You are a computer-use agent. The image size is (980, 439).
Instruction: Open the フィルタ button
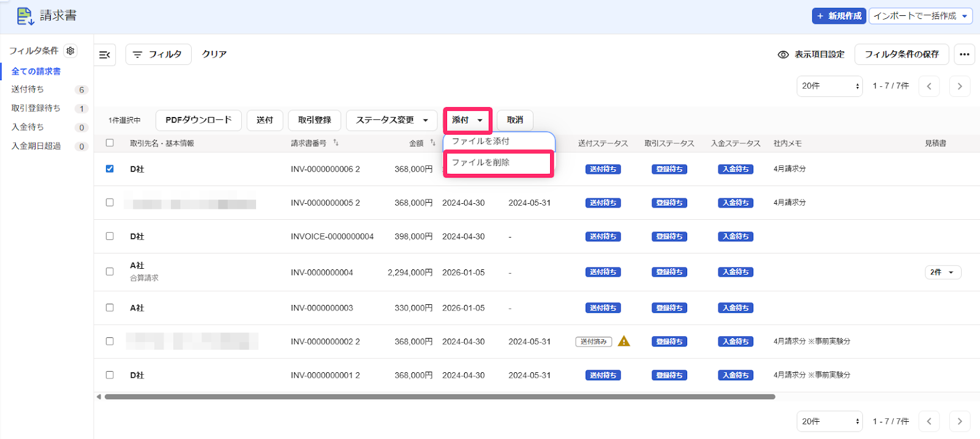pyautogui.click(x=159, y=54)
